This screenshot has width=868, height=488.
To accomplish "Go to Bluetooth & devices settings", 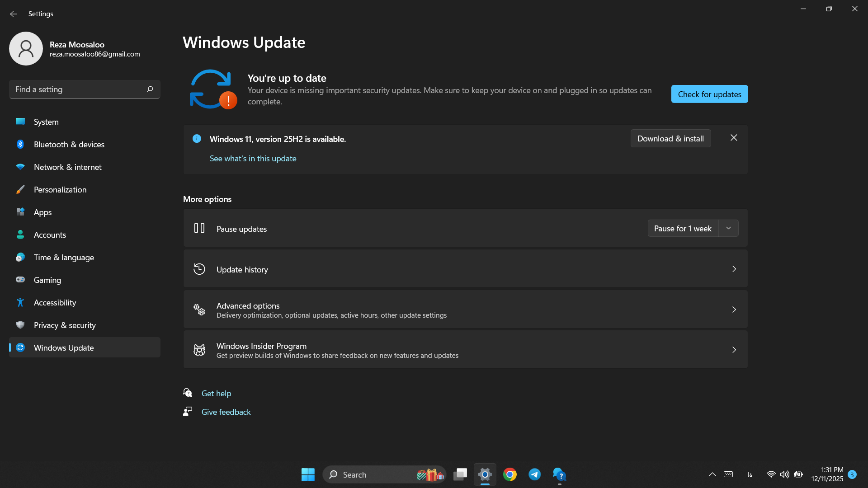I will click(69, 145).
